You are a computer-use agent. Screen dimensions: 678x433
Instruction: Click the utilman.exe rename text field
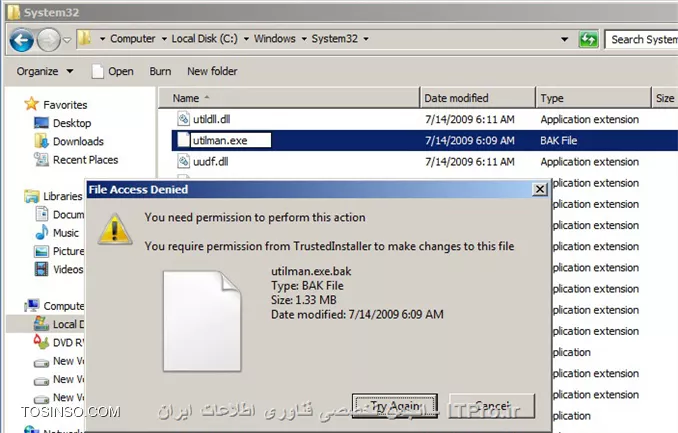coord(231,140)
